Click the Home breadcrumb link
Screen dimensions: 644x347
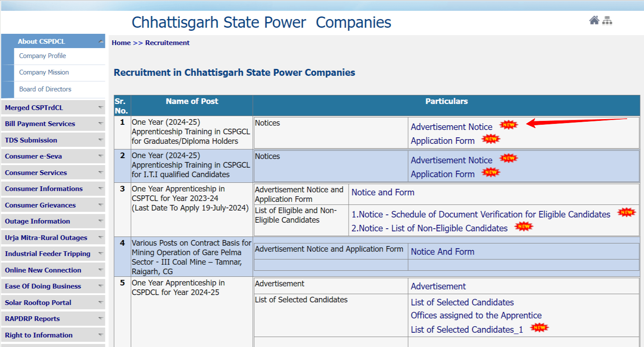[x=121, y=43]
